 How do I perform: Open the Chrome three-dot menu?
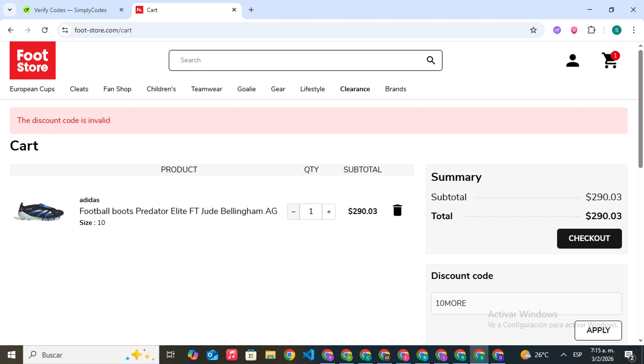click(x=634, y=30)
